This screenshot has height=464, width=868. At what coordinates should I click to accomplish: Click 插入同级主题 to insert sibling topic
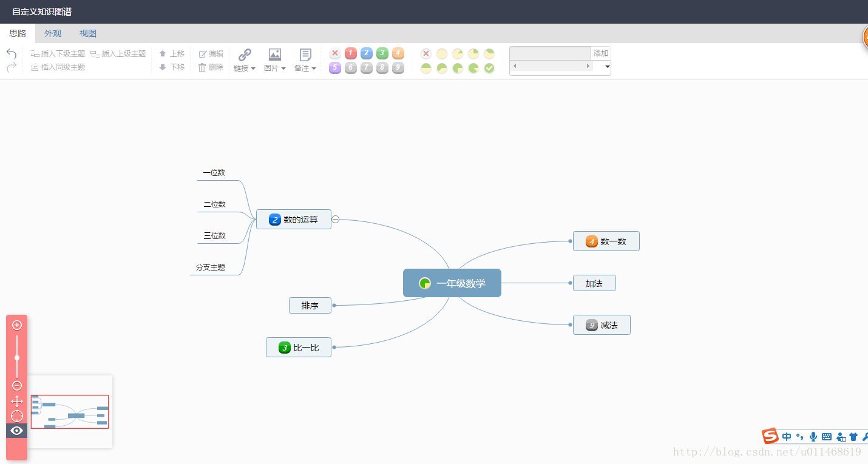58,67
